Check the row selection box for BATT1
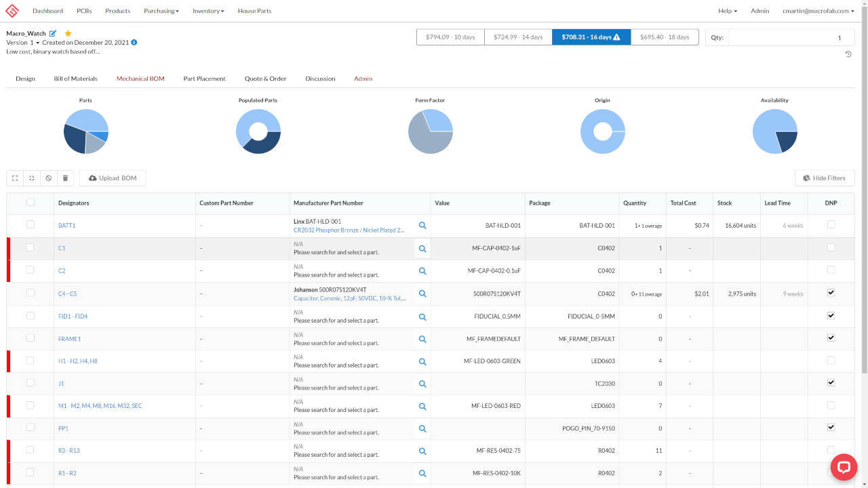Viewport: 868px width, 488px height. [x=30, y=224]
